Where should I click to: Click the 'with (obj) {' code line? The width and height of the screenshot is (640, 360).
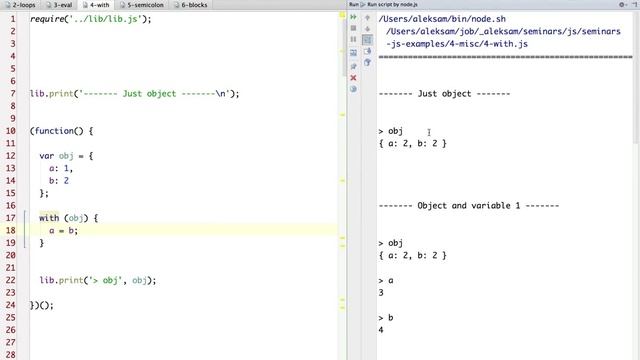[x=69, y=218]
